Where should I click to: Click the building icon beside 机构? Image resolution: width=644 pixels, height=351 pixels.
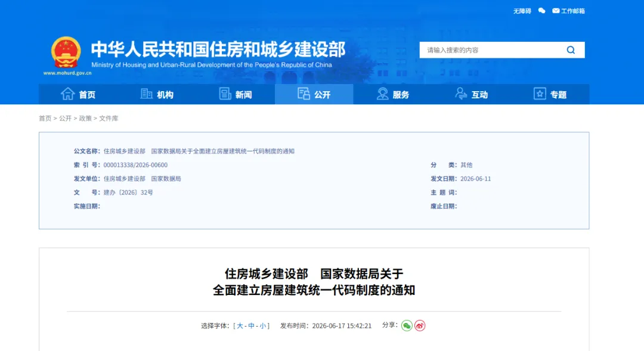point(146,94)
